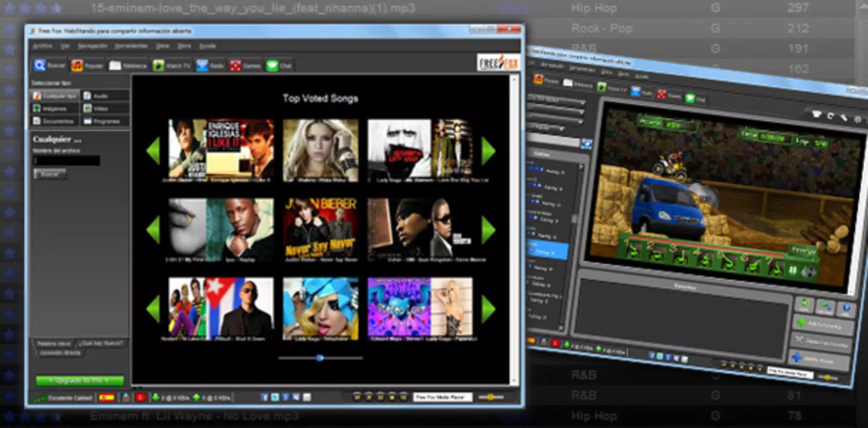Switch to the Palabra clave tab

(x=54, y=343)
